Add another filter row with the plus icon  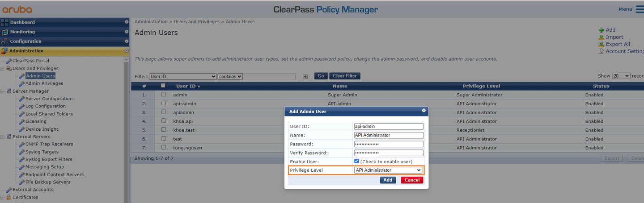pyautogui.click(x=305, y=77)
